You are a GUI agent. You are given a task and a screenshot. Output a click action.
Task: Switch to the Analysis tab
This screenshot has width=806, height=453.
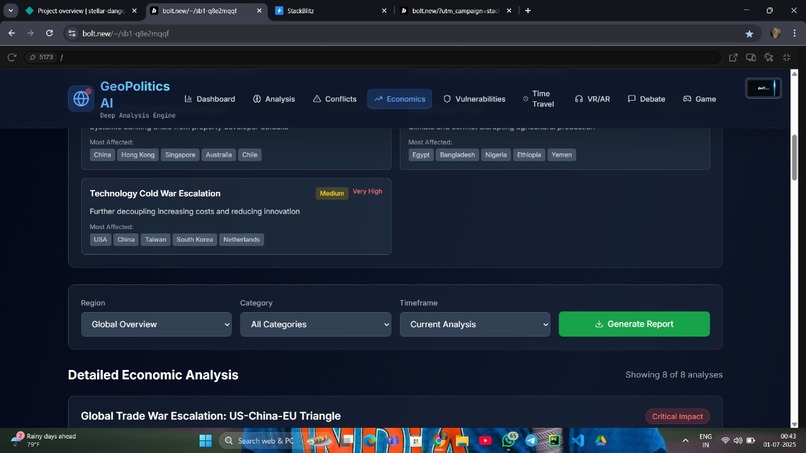[274, 99]
